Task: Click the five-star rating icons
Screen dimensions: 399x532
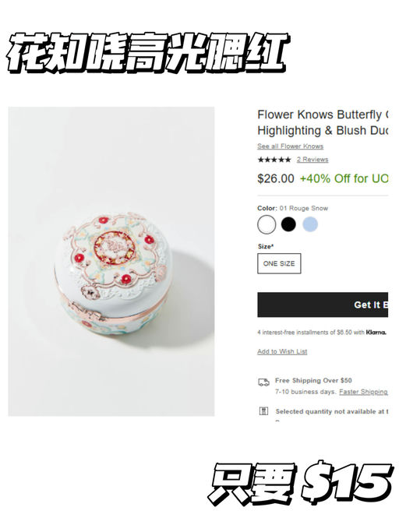Action: [274, 160]
